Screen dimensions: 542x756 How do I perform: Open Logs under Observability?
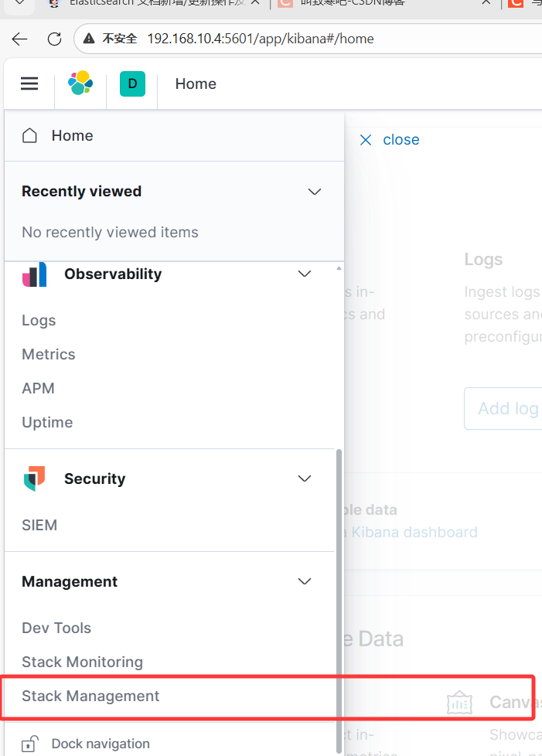coord(39,321)
